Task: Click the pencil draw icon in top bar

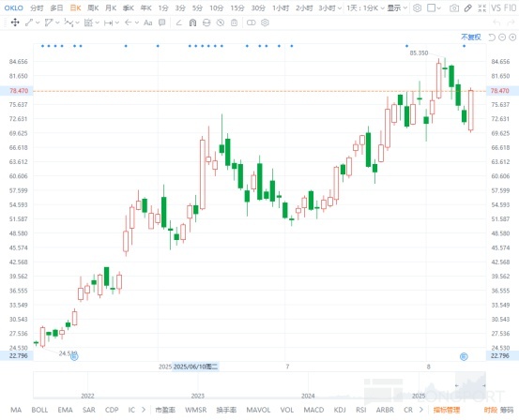Action: coord(467,7)
